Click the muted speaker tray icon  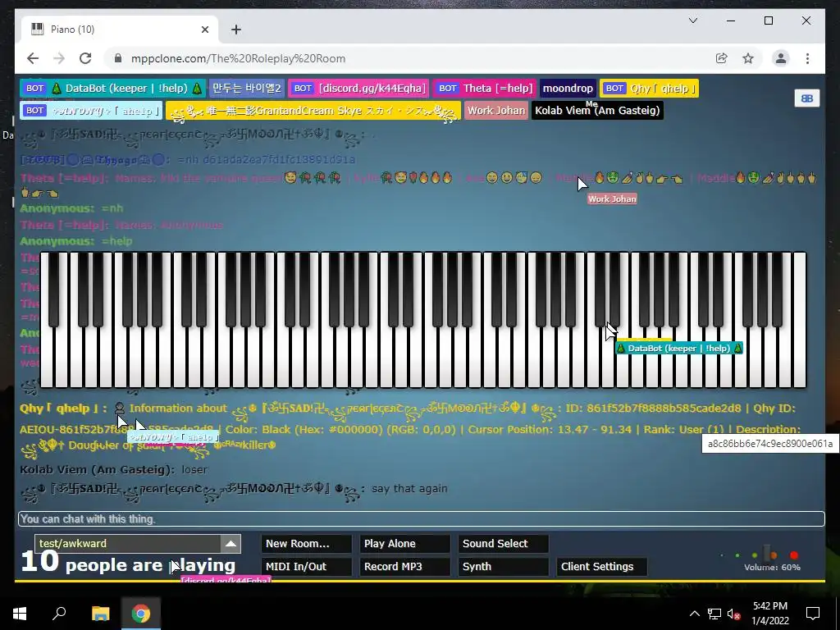(x=734, y=614)
